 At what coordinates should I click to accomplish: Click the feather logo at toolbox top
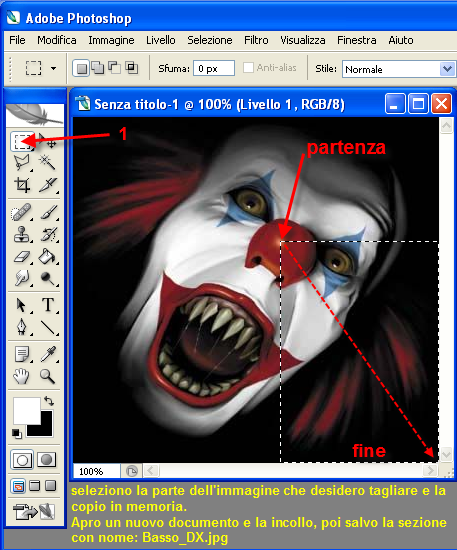coord(35,115)
